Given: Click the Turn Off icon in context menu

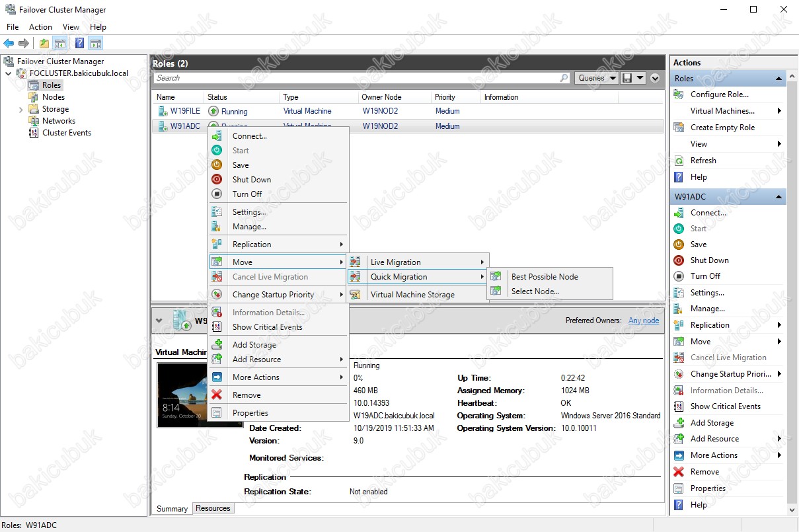Looking at the screenshot, I should pos(217,194).
